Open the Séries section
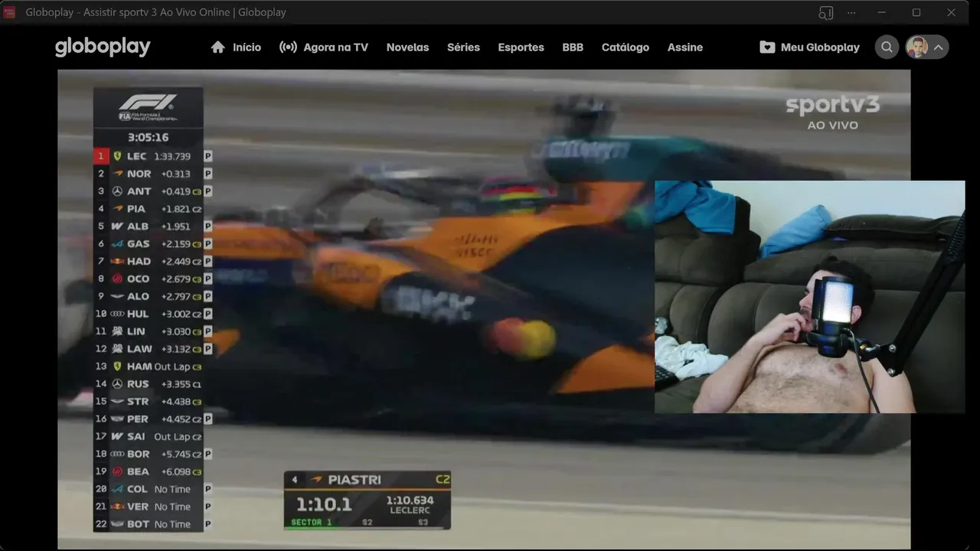Screen dimensions: 980x551 pos(463,47)
